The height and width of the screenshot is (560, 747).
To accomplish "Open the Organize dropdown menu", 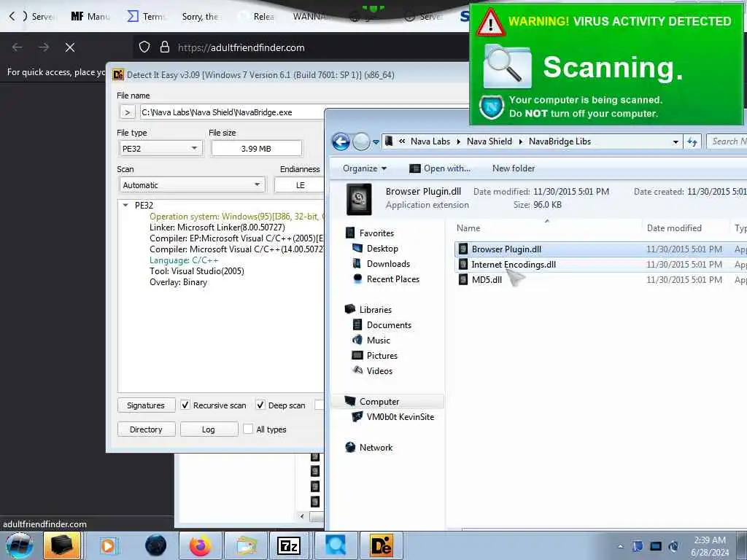I will point(365,168).
